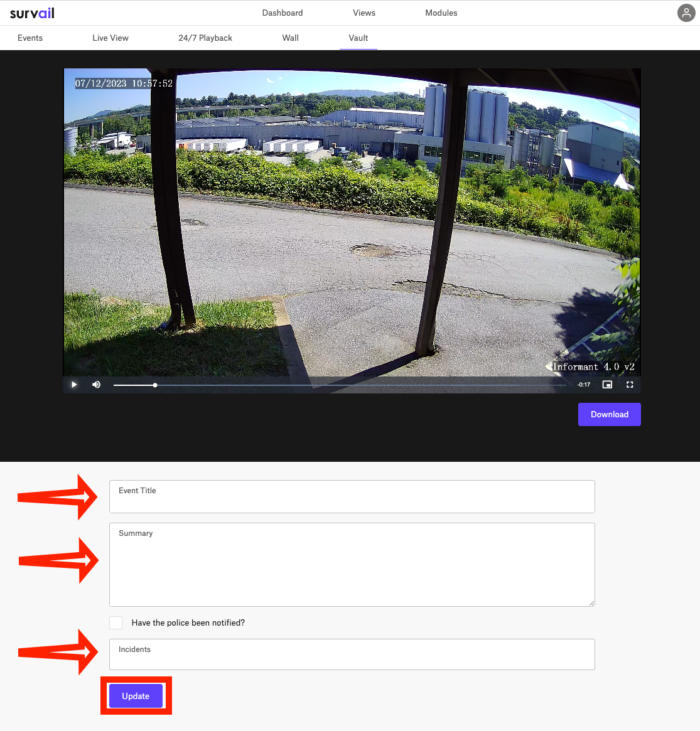The width and height of the screenshot is (700, 731).
Task: Go to the 24/7 Playback tab
Action: tap(205, 38)
